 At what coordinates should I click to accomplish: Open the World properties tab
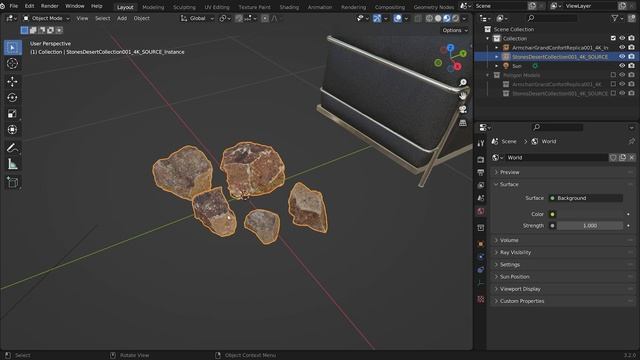click(x=481, y=211)
